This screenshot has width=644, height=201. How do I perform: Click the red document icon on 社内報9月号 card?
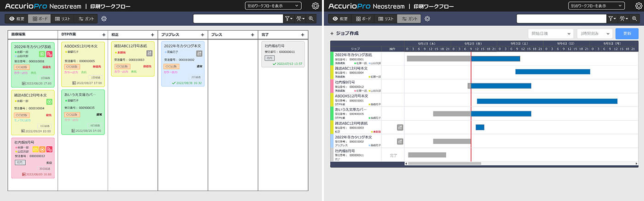pyautogui.click(x=49, y=149)
